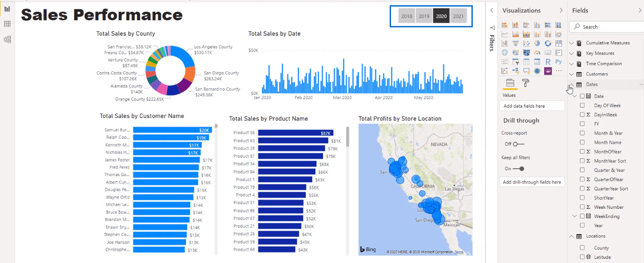Open the Terms link on map
644x263 pixels.
point(459,253)
